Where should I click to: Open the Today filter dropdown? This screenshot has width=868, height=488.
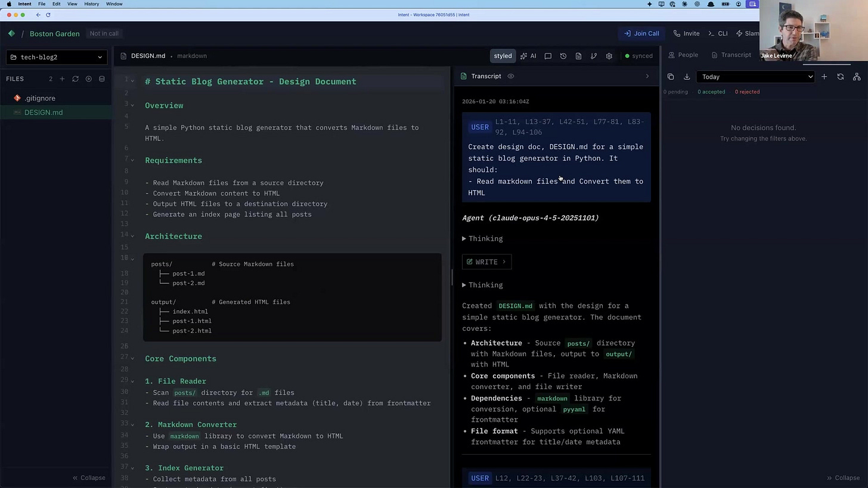(755, 76)
